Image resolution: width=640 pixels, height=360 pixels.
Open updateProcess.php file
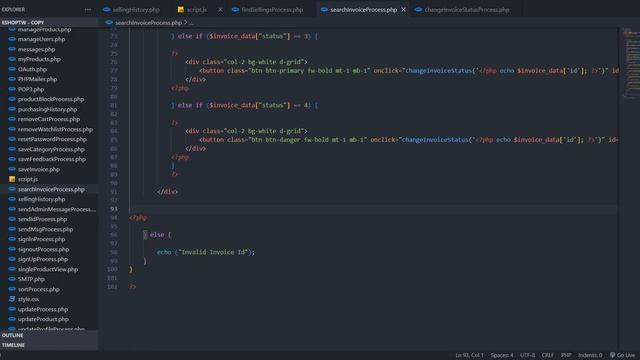43,309
